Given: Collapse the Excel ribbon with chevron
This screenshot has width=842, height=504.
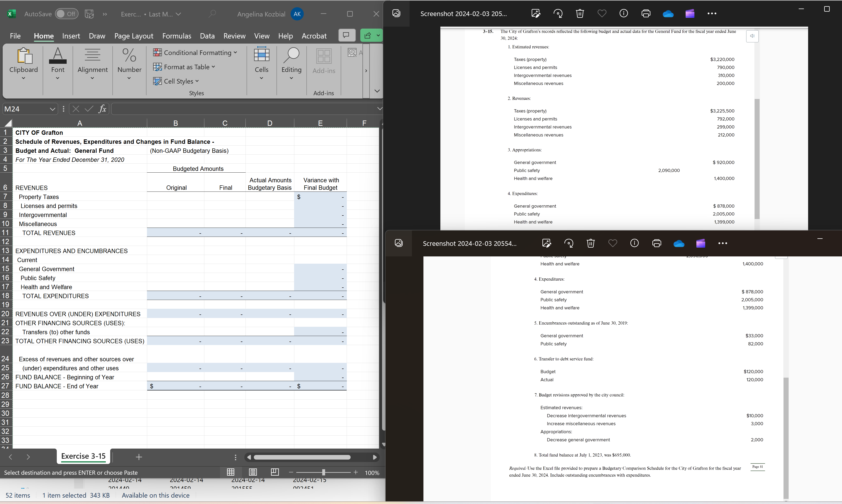Looking at the screenshot, I should (377, 91).
